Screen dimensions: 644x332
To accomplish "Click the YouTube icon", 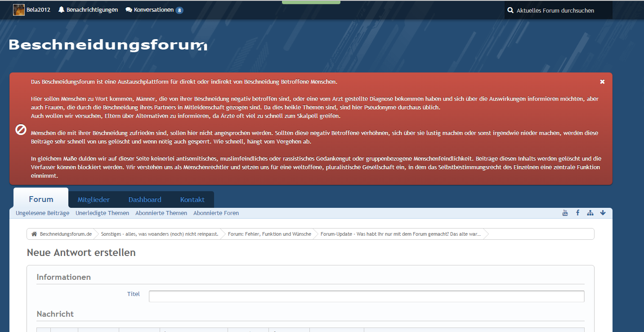I will 565,213.
